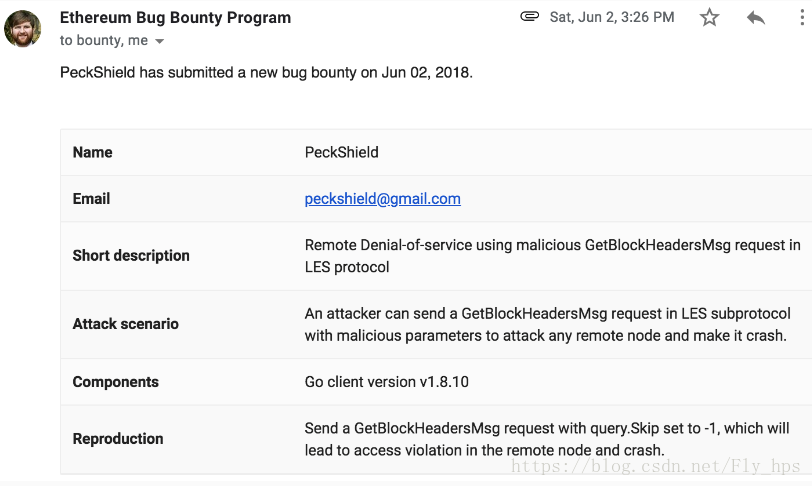The width and height of the screenshot is (812, 486).
Task: Star this email message
Action: pos(709,17)
